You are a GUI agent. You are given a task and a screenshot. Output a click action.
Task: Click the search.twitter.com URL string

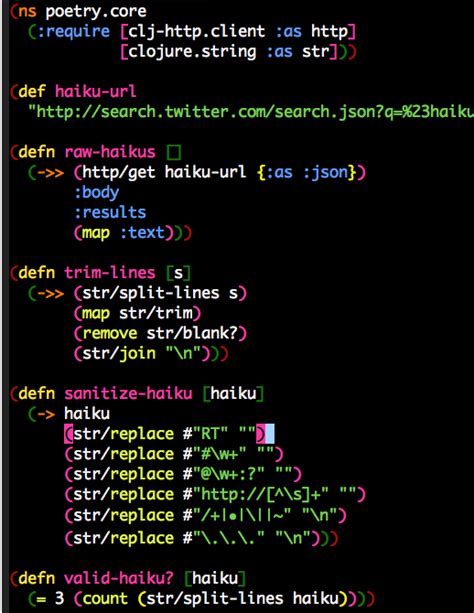251,112
